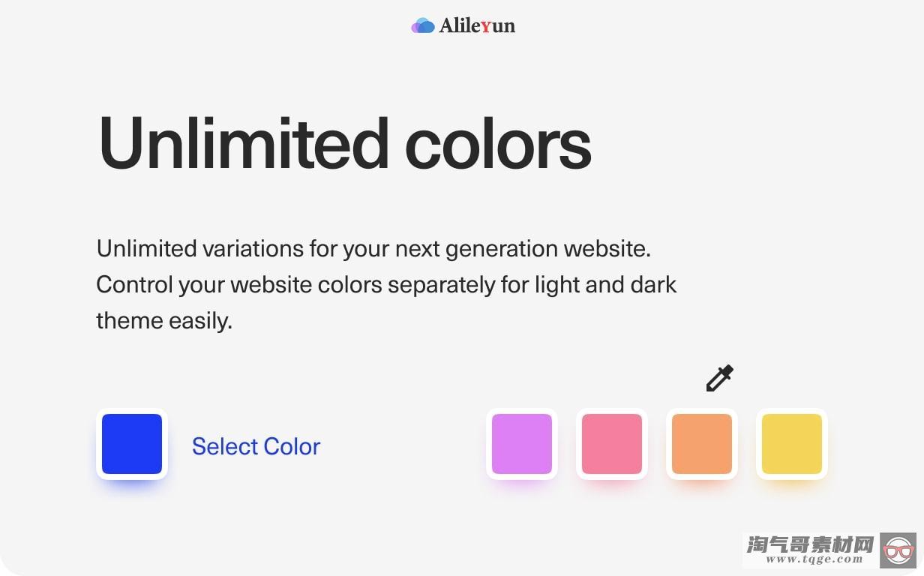The height and width of the screenshot is (576, 924).
Task: Click the red letter y in Alileyun
Action: point(486,27)
